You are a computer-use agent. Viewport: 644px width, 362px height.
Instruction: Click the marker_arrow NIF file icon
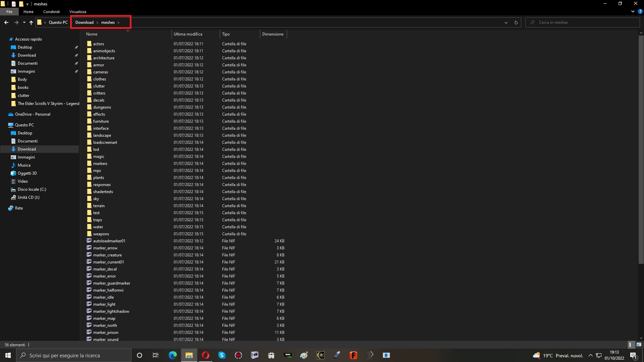[89, 248]
